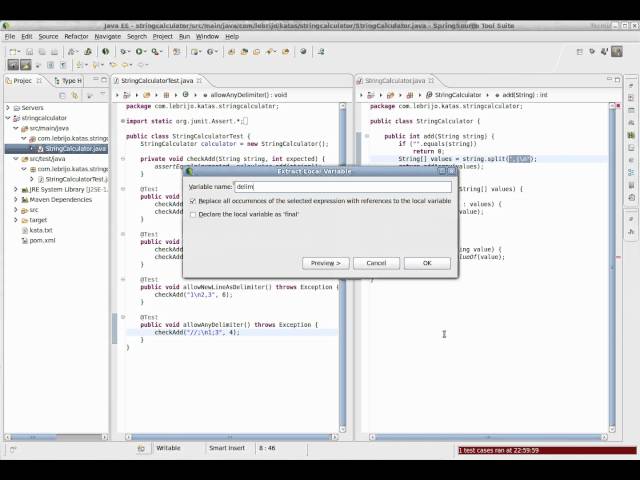
Task: Click the add(String) : int breadcrumb item
Action: point(521,95)
